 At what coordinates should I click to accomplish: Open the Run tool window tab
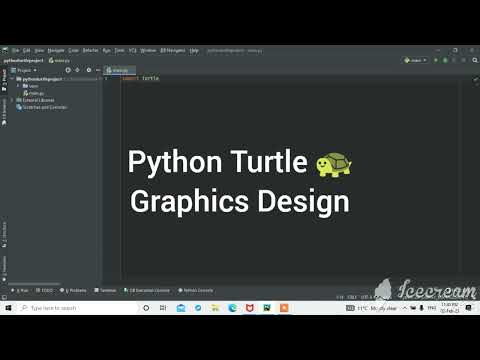click(x=20, y=291)
